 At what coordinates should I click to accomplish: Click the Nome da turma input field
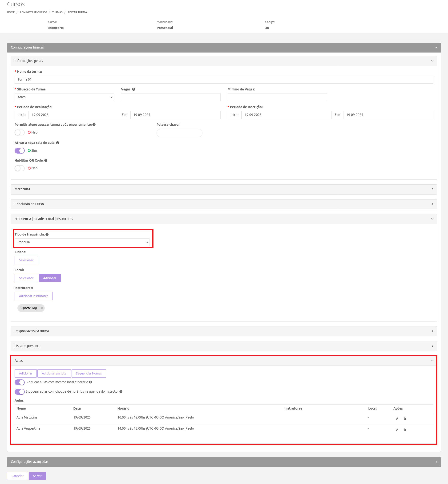click(224, 79)
